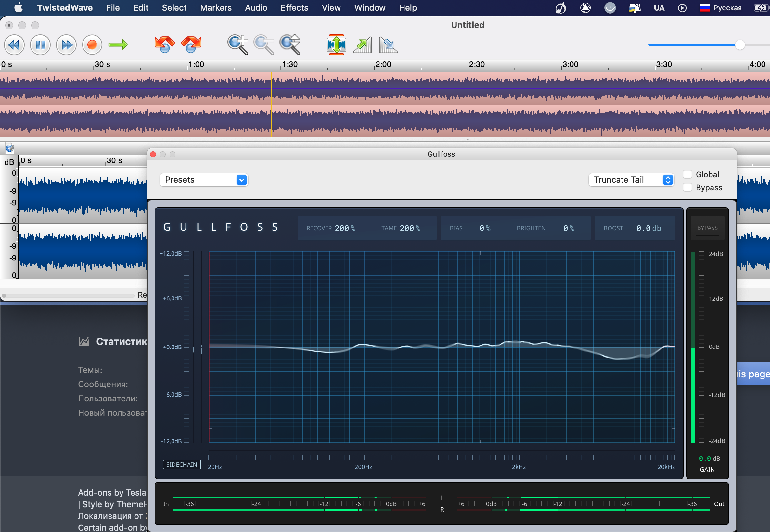Click the Undo red arrow icon
Image resolution: width=770 pixels, height=532 pixels.
tap(164, 45)
